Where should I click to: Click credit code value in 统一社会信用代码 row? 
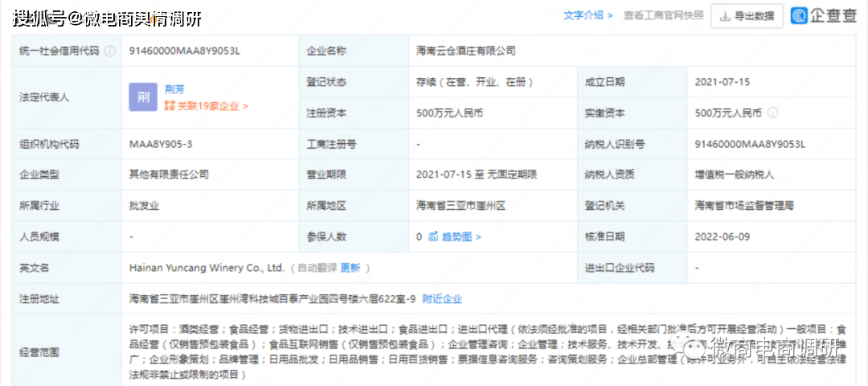click(185, 51)
